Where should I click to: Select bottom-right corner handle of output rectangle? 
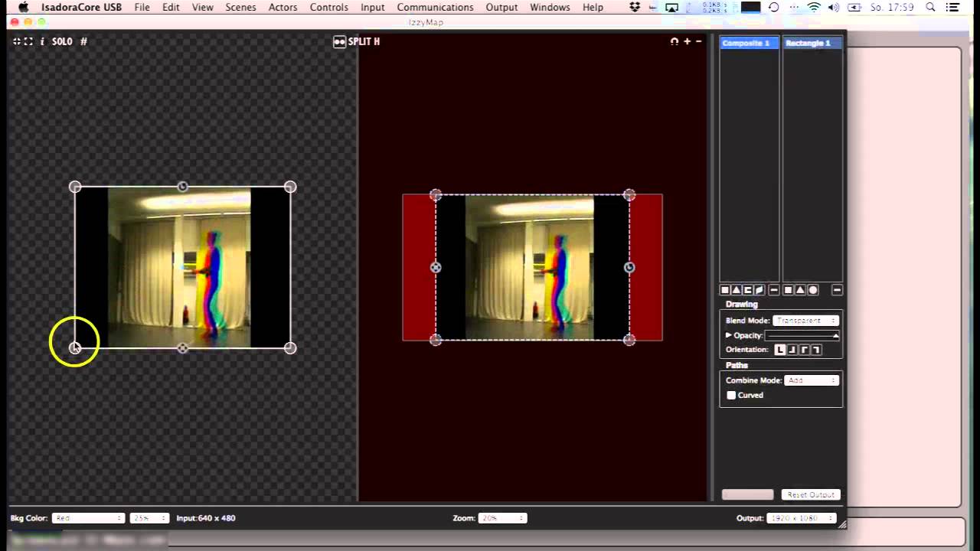[x=629, y=340]
